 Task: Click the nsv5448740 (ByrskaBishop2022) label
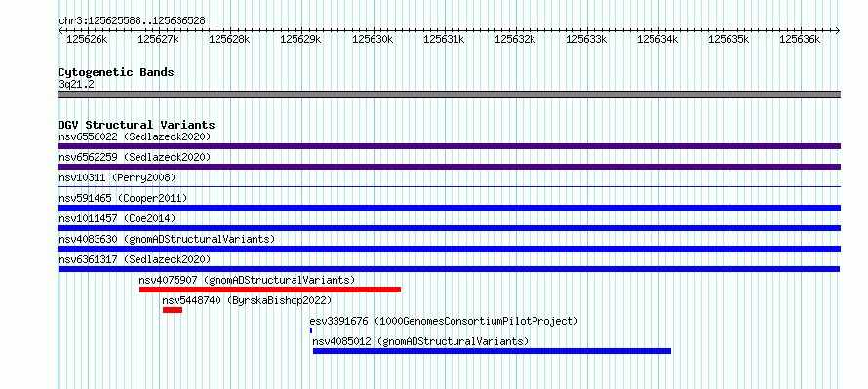(x=247, y=300)
